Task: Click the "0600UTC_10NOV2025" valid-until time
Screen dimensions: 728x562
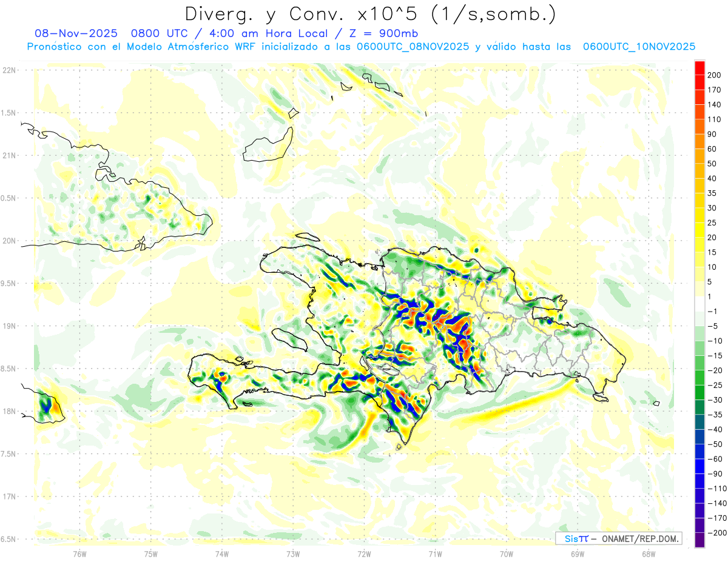Action: pyautogui.click(x=639, y=47)
